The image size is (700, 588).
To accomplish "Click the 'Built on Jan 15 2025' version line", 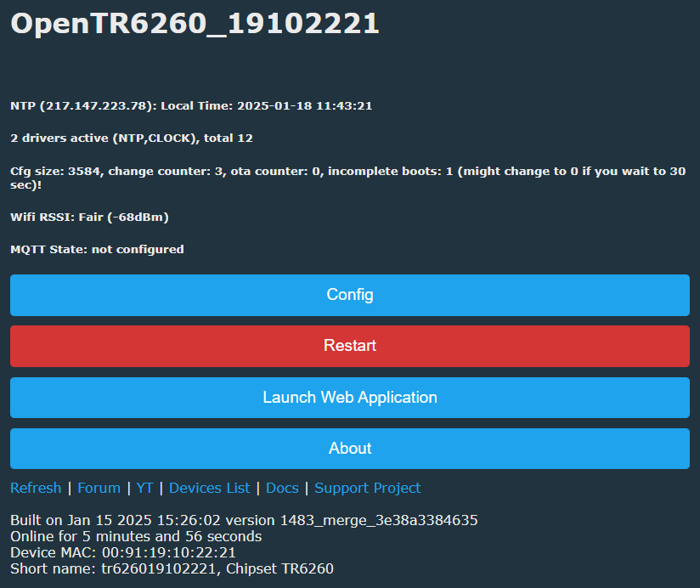I will [x=244, y=520].
